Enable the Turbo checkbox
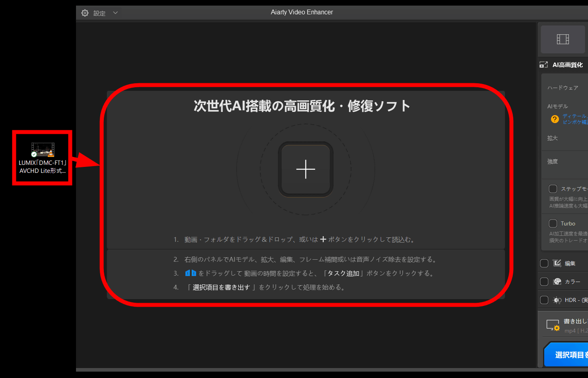This screenshot has width=588, height=378. [x=553, y=223]
